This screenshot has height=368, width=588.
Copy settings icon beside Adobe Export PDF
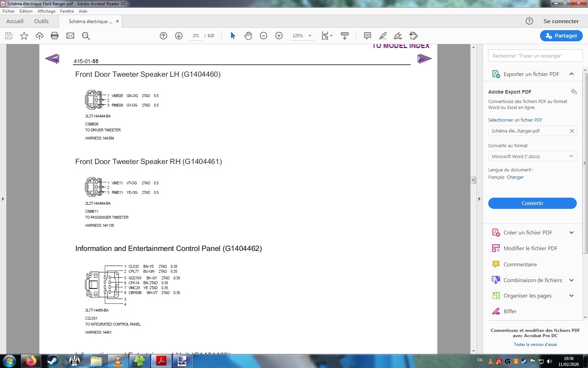coord(574,92)
